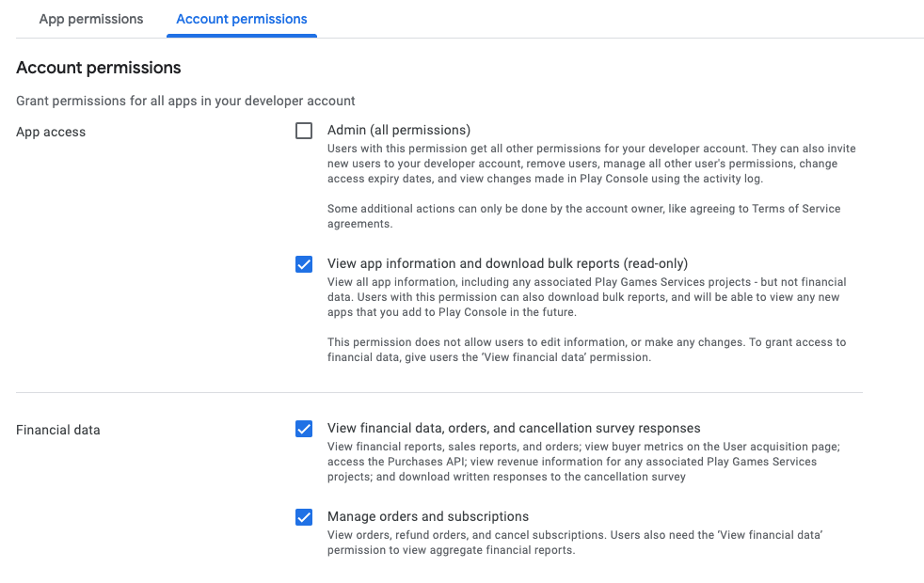Click the 'Financial data' section label
Image resolution: width=924 pixels, height=583 pixels.
[57, 430]
